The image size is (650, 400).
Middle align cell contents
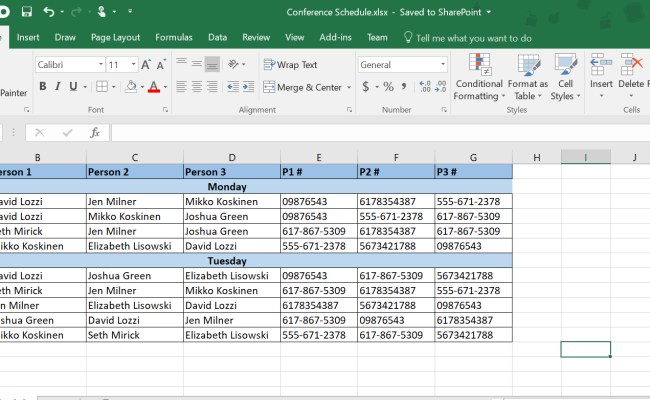pyautogui.click(x=197, y=63)
